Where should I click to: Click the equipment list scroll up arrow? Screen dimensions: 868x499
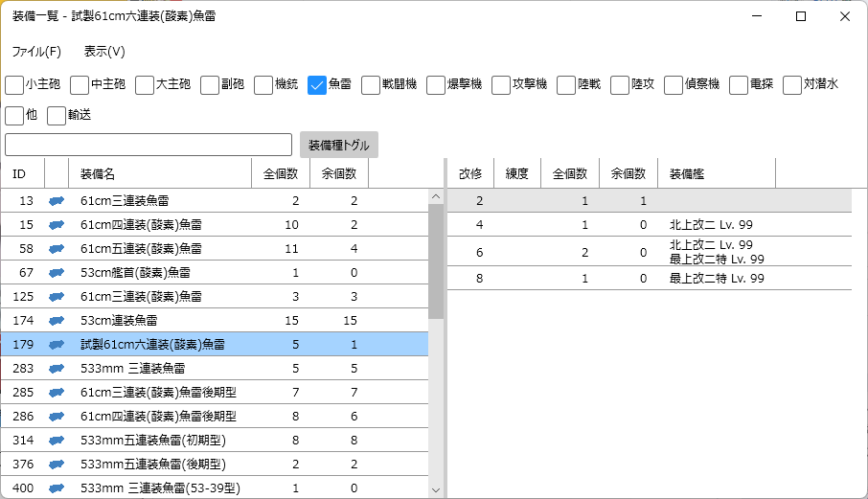[x=436, y=196]
